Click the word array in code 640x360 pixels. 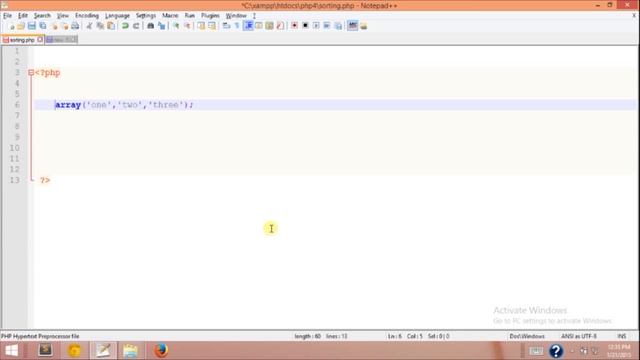(68, 105)
